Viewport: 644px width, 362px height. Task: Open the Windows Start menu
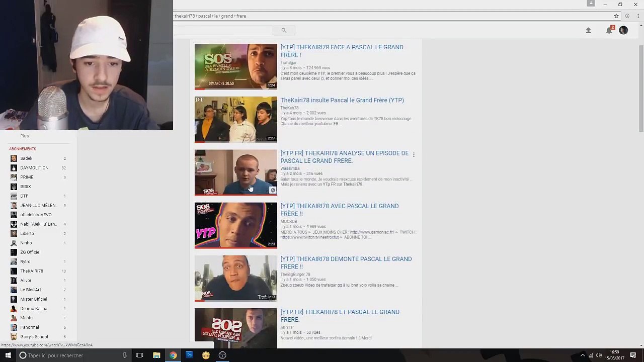(8, 355)
